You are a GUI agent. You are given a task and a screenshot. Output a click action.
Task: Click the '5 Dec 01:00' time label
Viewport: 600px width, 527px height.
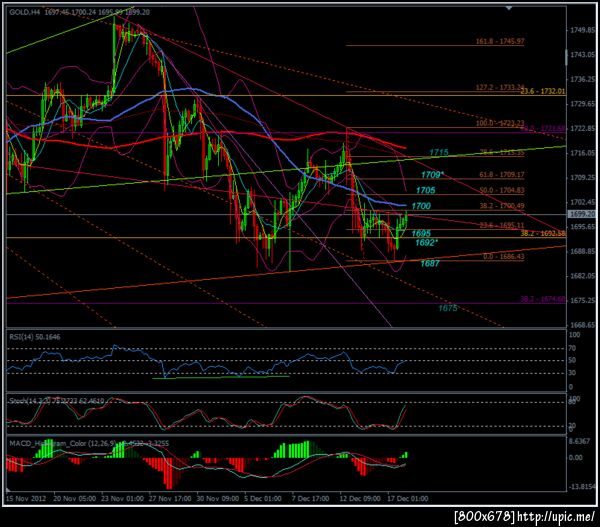[x=263, y=499]
